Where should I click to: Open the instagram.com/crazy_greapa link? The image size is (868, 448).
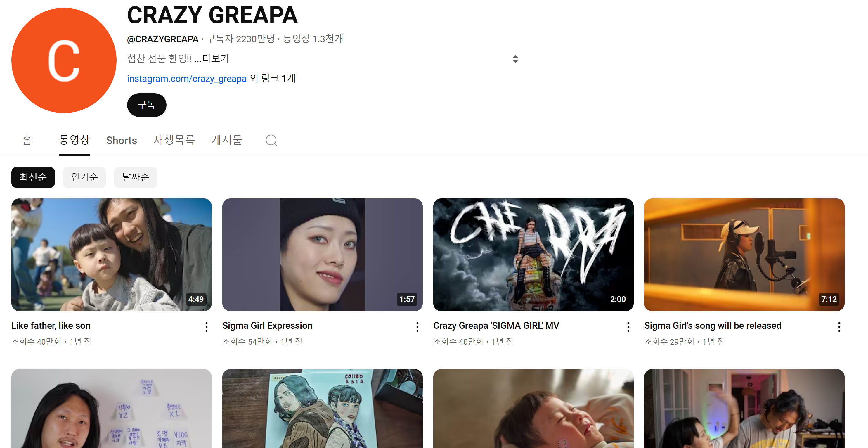pyautogui.click(x=186, y=79)
